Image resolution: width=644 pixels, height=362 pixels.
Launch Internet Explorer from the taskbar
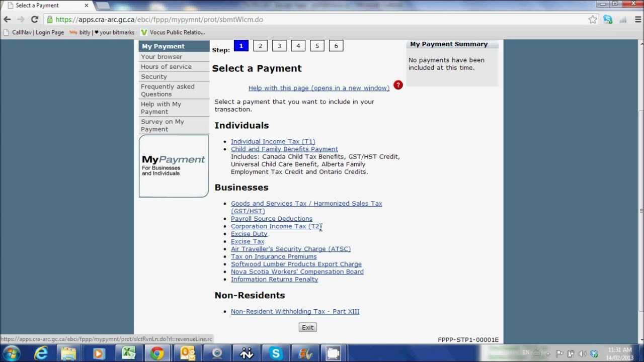point(41,353)
